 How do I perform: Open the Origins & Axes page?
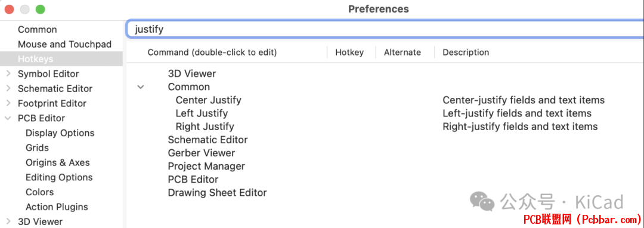pos(57,163)
